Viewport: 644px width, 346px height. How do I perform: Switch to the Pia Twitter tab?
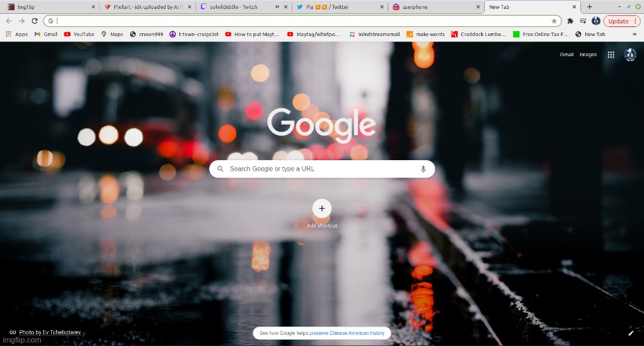[340, 7]
